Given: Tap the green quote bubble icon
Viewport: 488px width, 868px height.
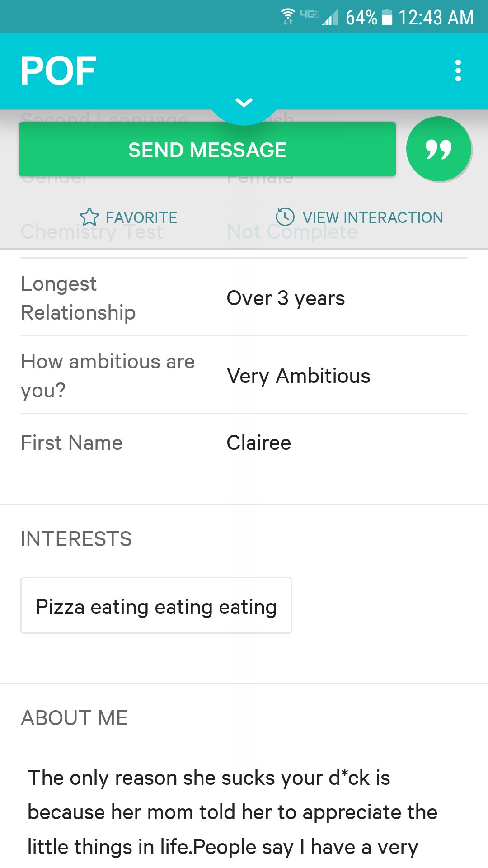Looking at the screenshot, I should tap(438, 149).
